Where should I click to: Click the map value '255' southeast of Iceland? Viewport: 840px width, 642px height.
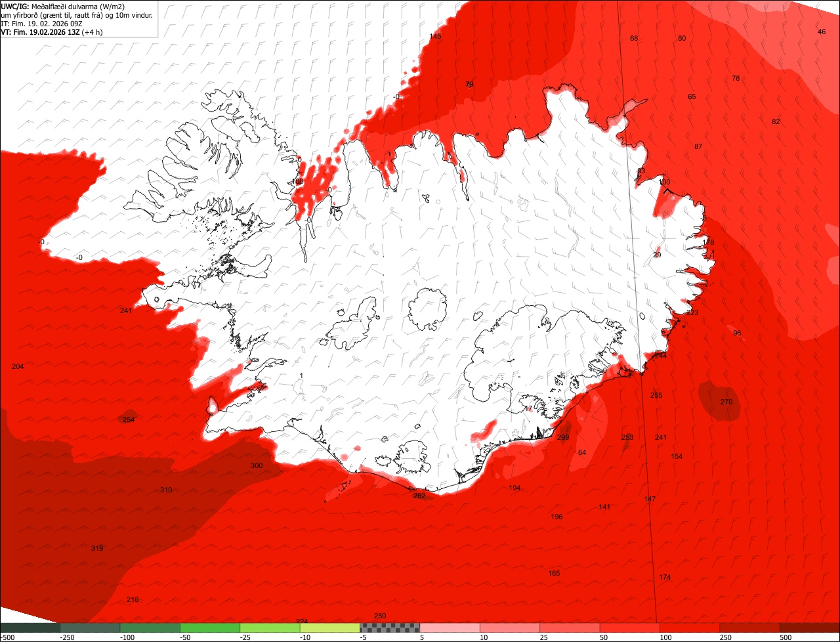pos(656,395)
